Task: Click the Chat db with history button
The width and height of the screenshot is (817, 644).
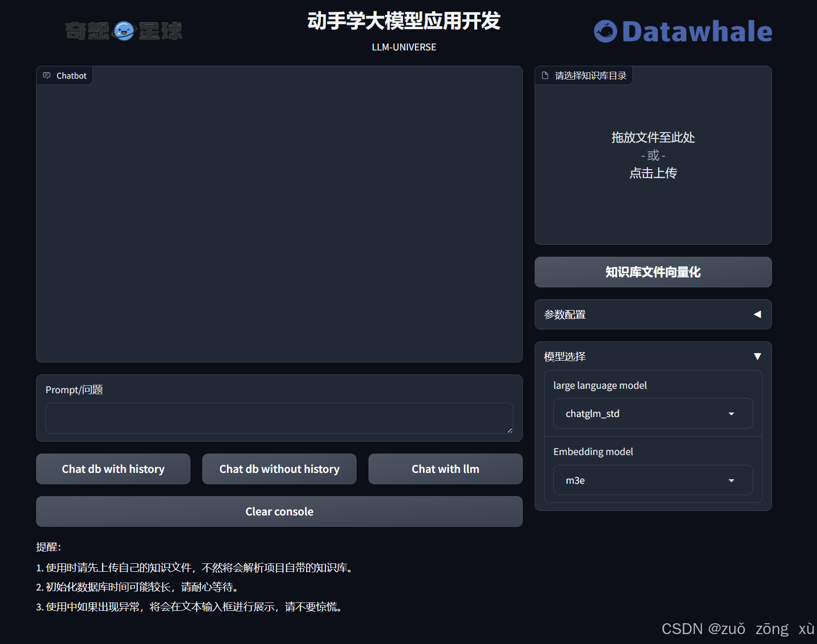Action: click(113, 469)
